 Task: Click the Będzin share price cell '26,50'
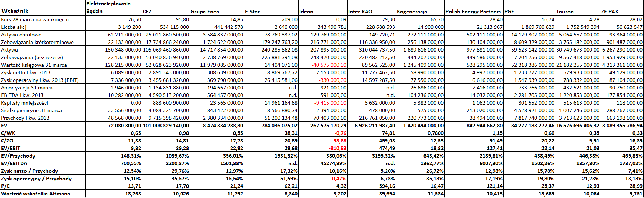coord(135,19)
